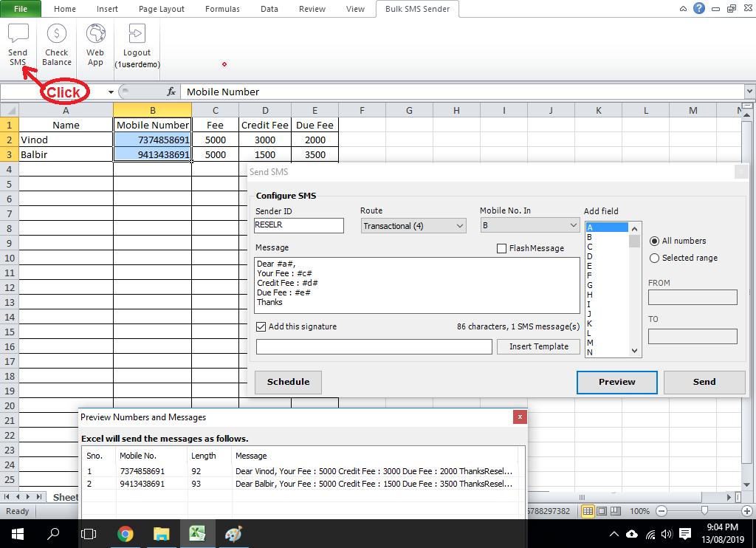The width and height of the screenshot is (756, 548).
Task: Click the Insert Template button
Action: (x=538, y=346)
